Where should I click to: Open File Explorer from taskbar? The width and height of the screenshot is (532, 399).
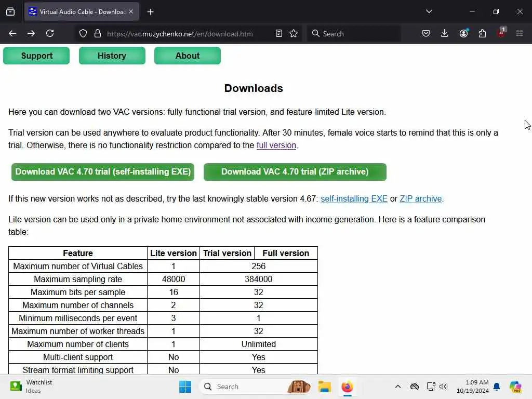(x=324, y=387)
